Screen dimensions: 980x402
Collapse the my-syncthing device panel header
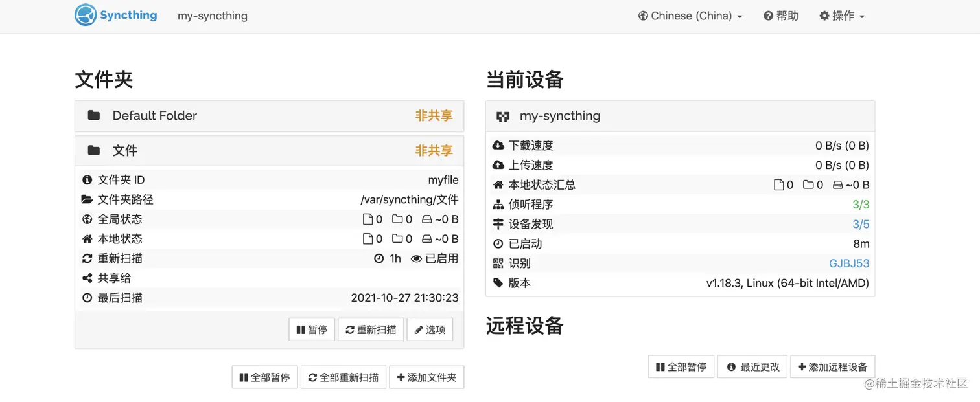681,117
